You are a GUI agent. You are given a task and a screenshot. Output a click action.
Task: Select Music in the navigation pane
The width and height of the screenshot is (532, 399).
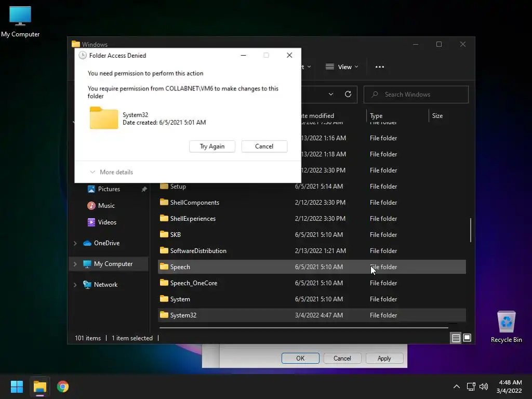(x=106, y=206)
